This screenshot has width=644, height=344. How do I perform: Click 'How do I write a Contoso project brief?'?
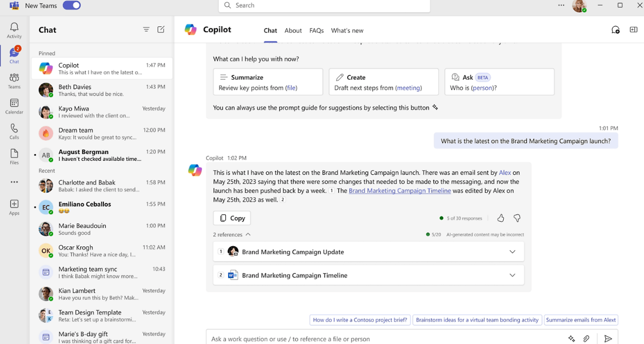(x=360, y=320)
